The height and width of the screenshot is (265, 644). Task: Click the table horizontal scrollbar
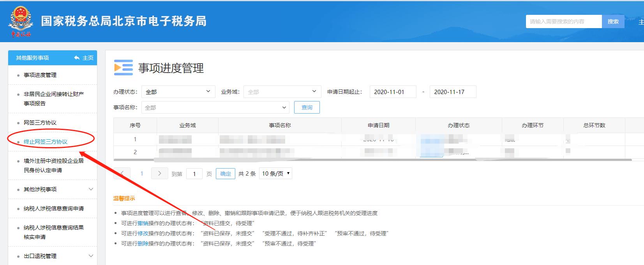[372, 160]
